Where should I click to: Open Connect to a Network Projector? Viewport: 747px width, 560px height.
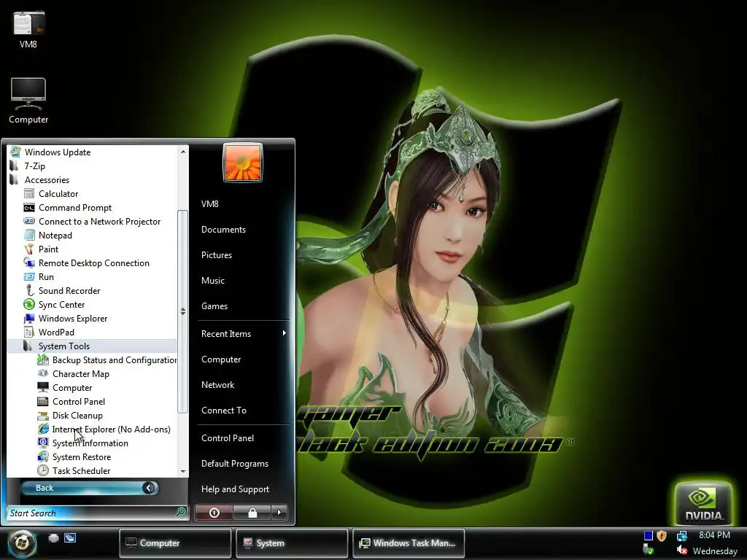[99, 222]
